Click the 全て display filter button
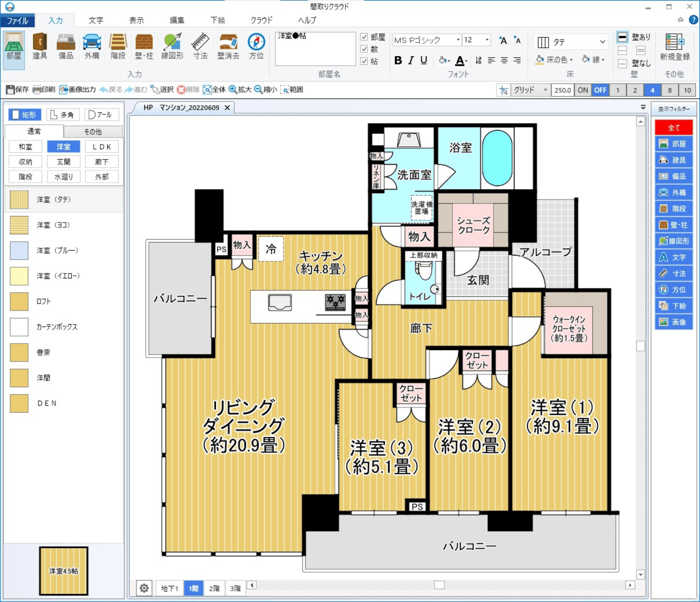The image size is (700, 602). click(x=673, y=128)
